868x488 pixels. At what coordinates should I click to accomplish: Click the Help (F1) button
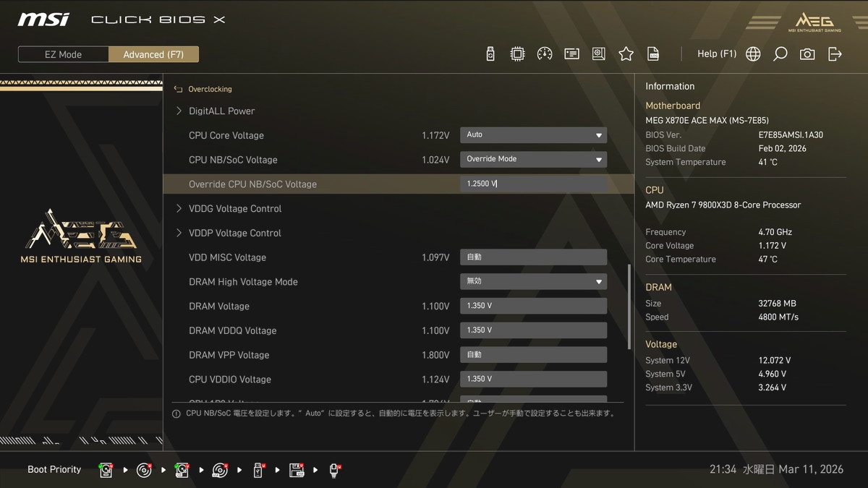click(x=716, y=54)
